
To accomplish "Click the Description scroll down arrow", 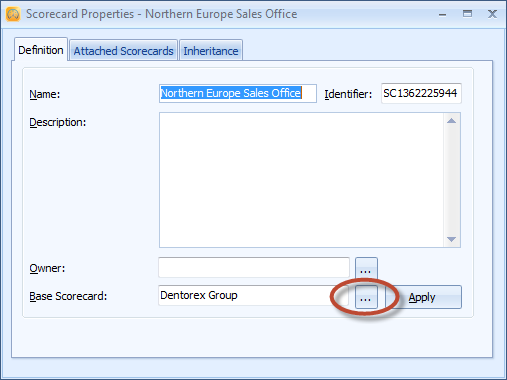I will pyautogui.click(x=451, y=239).
